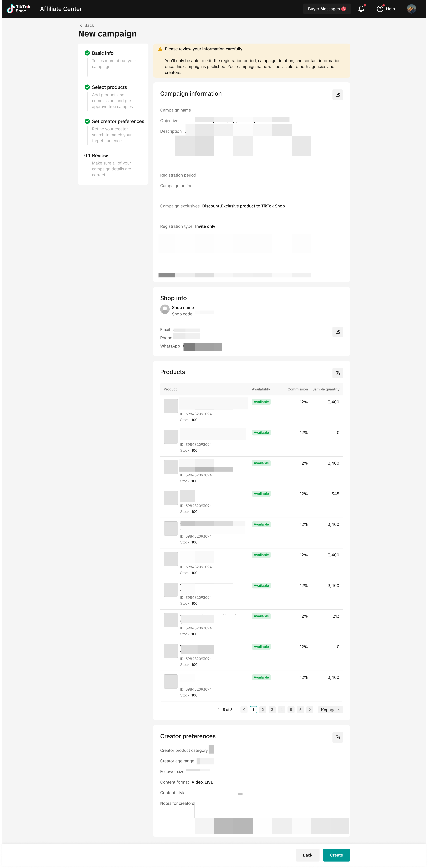Open the Set creator preferences step
This screenshot has height=868, width=428.
118,121
